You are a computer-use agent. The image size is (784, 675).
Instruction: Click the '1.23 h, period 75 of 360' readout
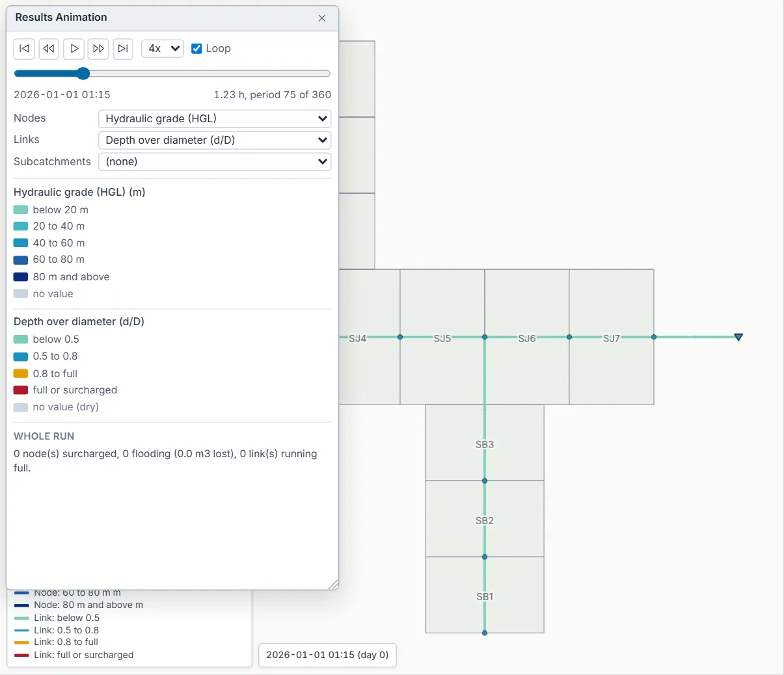click(272, 95)
